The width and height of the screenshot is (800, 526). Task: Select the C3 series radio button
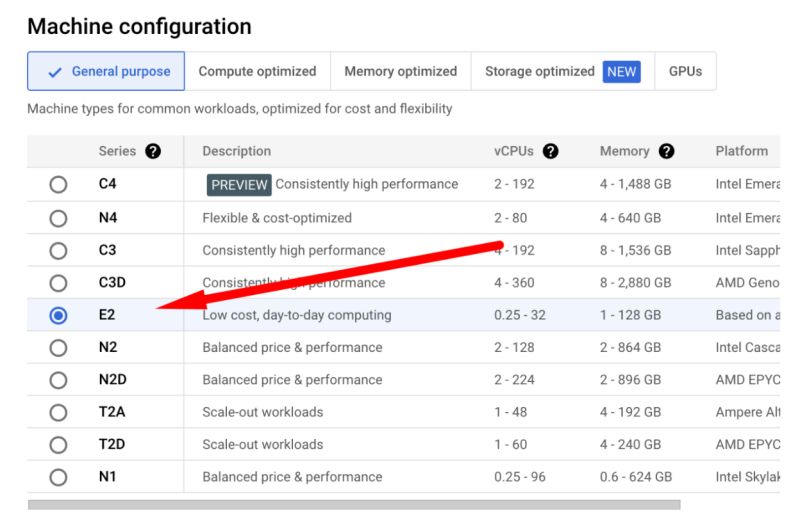tap(58, 251)
